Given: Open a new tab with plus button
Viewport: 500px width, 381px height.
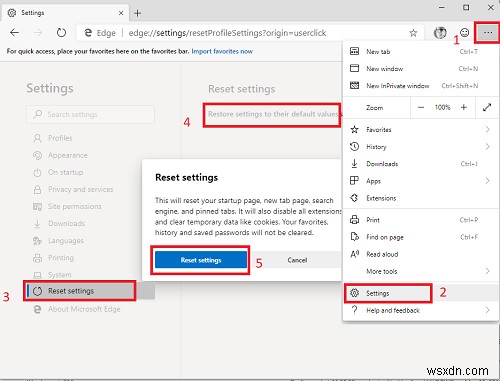Looking at the screenshot, I should pos(137,13).
